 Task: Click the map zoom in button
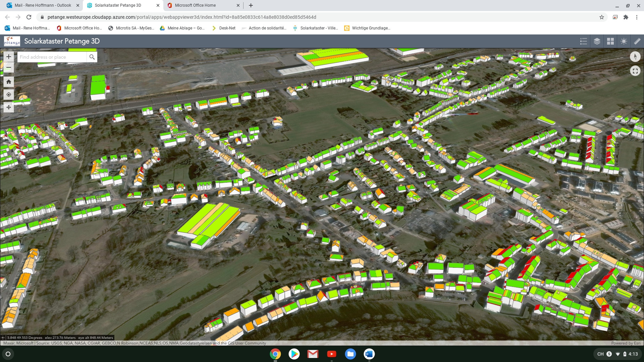point(9,57)
